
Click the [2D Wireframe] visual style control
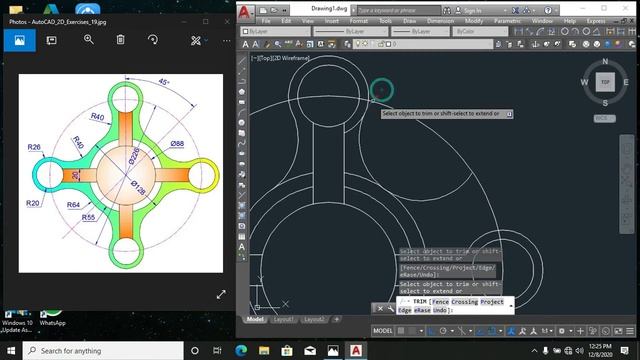(291, 58)
